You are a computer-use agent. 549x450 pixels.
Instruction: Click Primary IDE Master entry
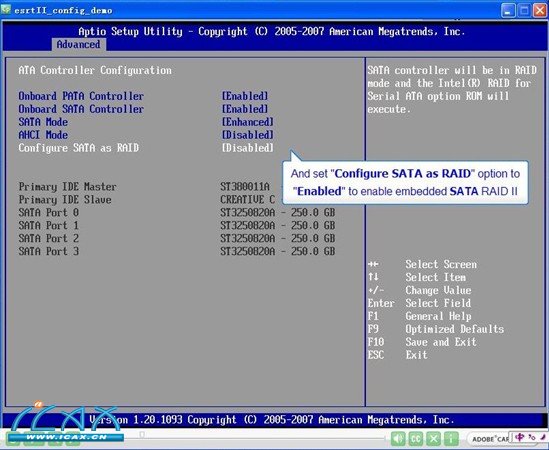[67, 187]
